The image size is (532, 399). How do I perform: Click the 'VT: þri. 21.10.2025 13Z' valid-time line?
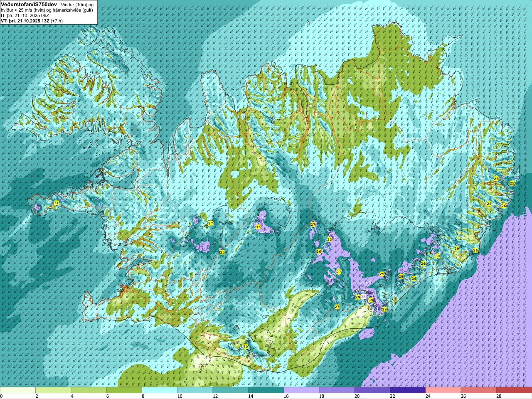click(25, 20)
